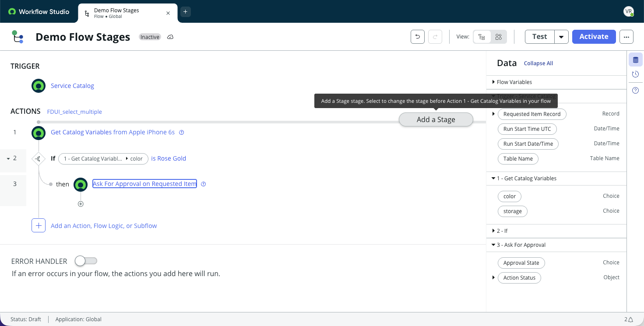Click Add an Action, Flow Logic, or Subflow
Image resolution: width=644 pixels, height=326 pixels.
[x=104, y=226]
